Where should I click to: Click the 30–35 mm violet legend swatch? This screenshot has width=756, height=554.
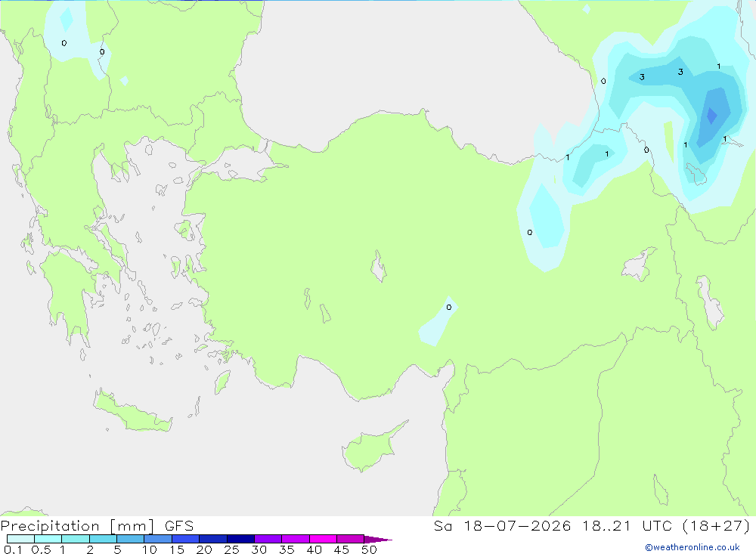coord(268,539)
